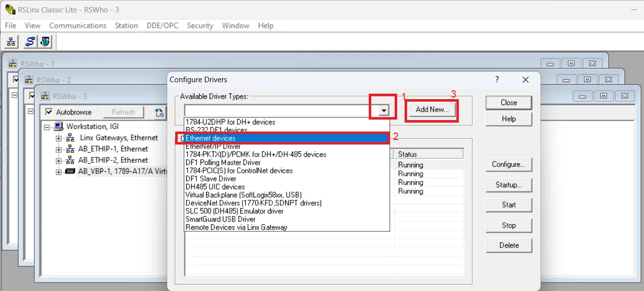Viewport: 644px width, 291px height.
Task: Click the AB_ETHIP-1 network icon
Action: point(71,149)
